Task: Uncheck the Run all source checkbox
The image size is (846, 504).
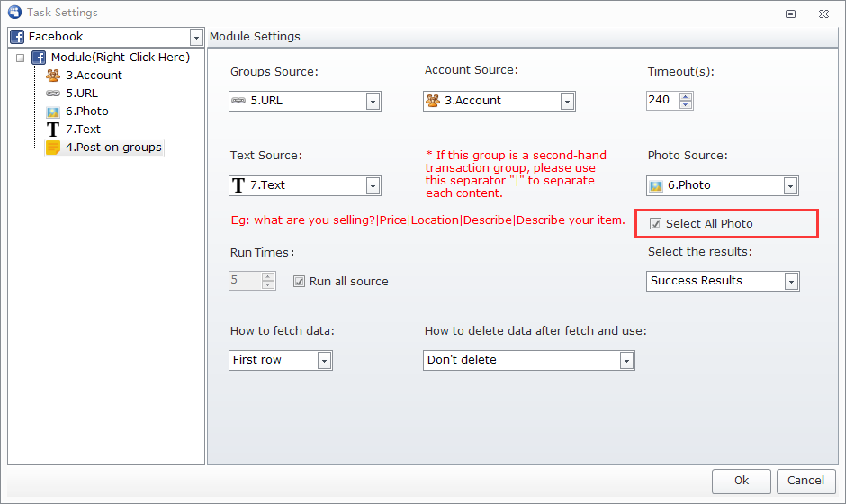Action: point(300,282)
